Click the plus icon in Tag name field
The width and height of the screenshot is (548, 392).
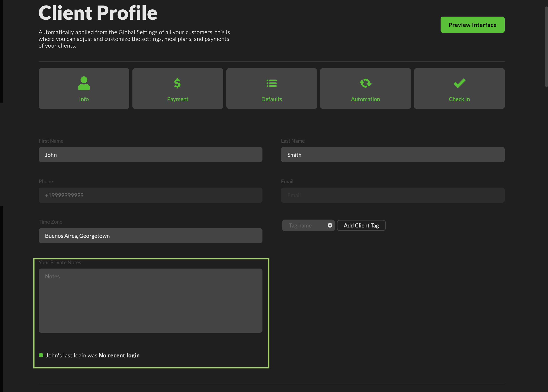point(330,225)
